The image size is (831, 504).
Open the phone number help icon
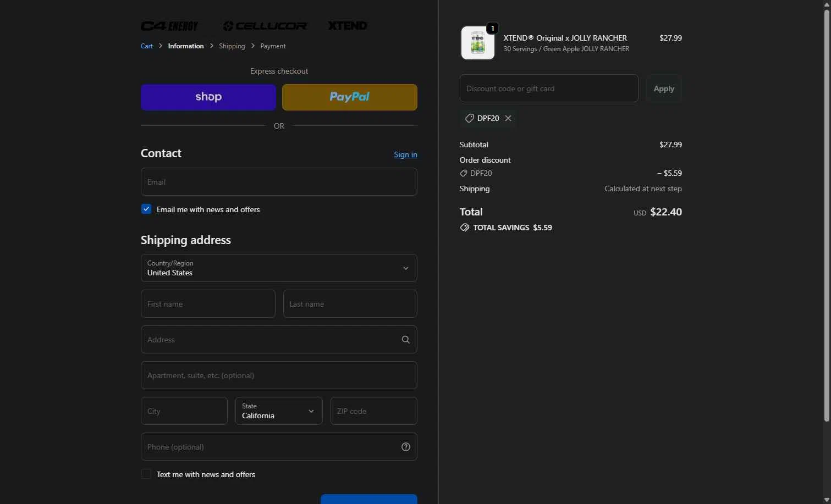point(406,447)
